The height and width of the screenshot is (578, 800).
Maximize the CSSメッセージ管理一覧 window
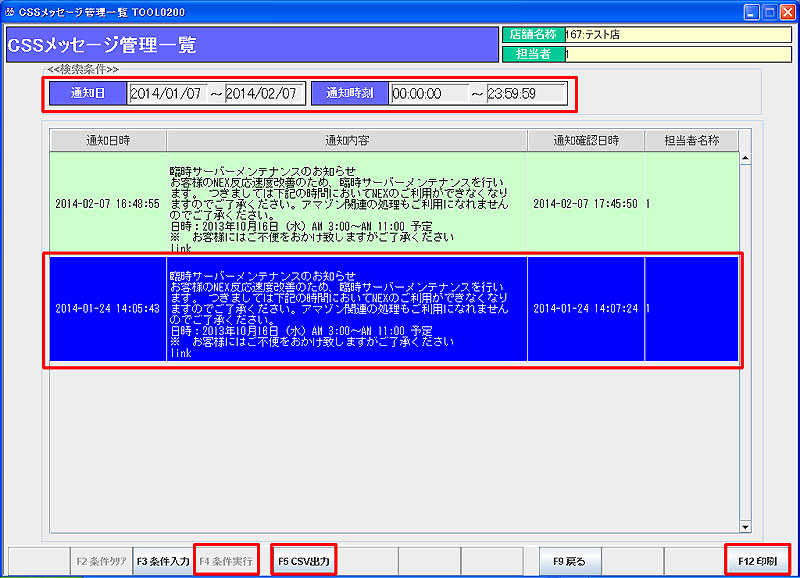tap(769, 12)
